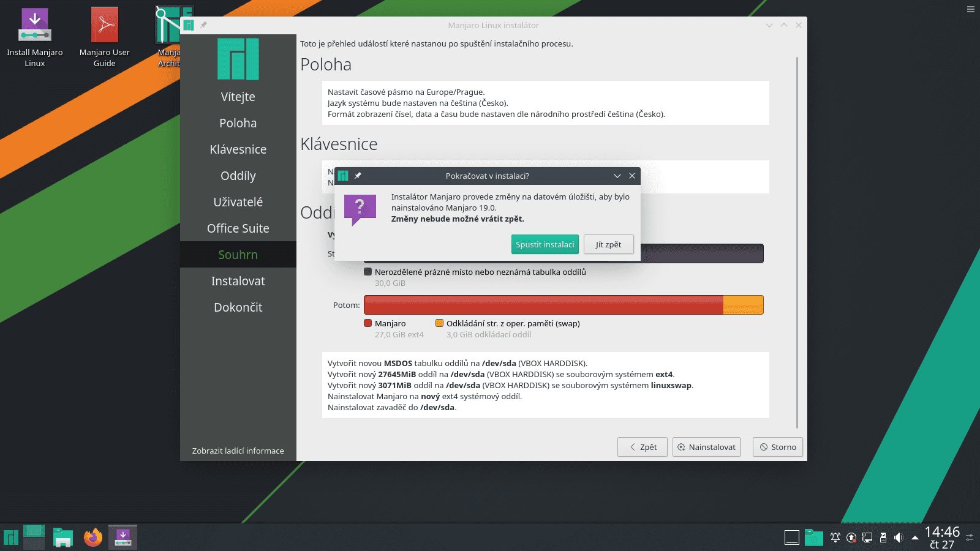980x551 pixels.
Task: Open the Dolphin file manager from the taskbar
Action: click(x=62, y=536)
